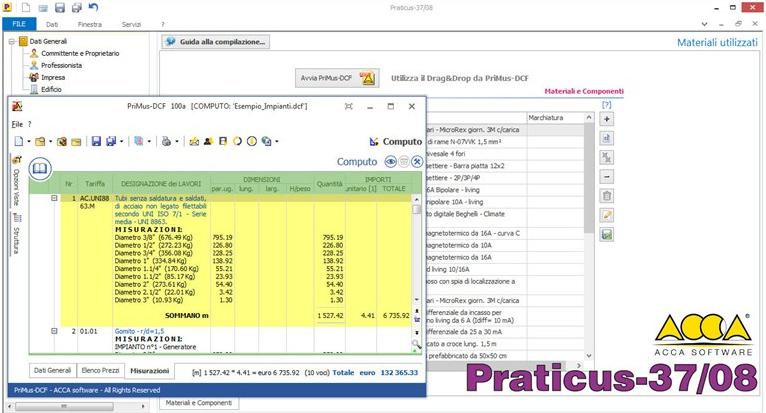Open the folder icon in PriMus-DCF toolbar
Screen dimensions: 766x413
40,141
